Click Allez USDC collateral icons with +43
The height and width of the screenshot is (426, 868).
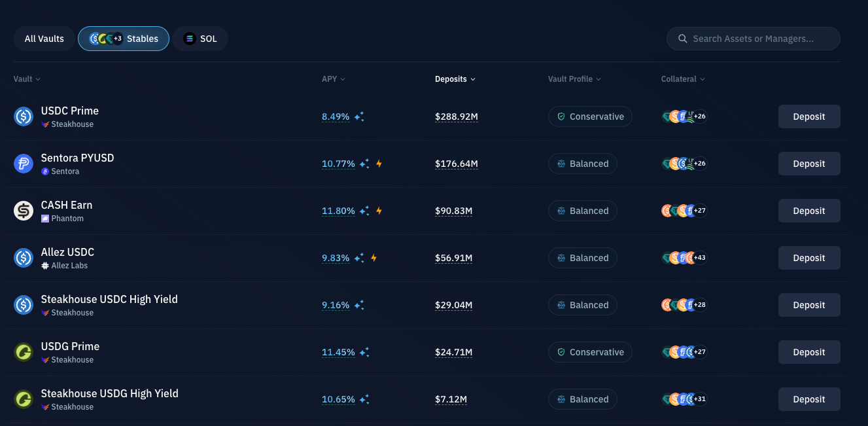pyautogui.click(x=684, y=258)
